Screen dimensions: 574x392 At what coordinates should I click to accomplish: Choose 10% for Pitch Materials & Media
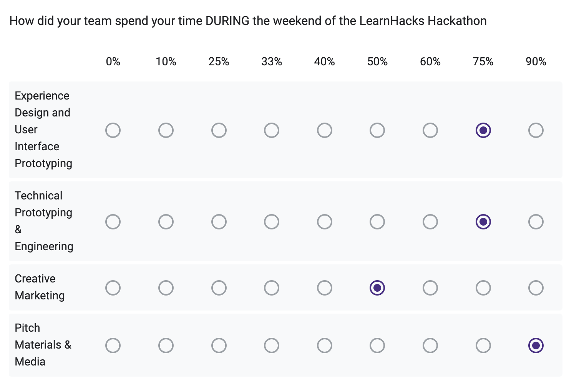point(166,345)
